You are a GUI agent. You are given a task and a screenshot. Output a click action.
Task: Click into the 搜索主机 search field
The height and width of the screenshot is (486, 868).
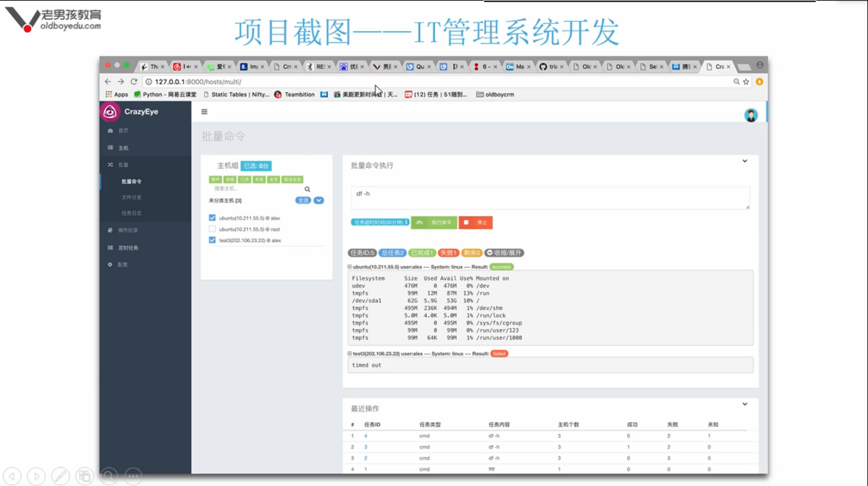point(257,189)
